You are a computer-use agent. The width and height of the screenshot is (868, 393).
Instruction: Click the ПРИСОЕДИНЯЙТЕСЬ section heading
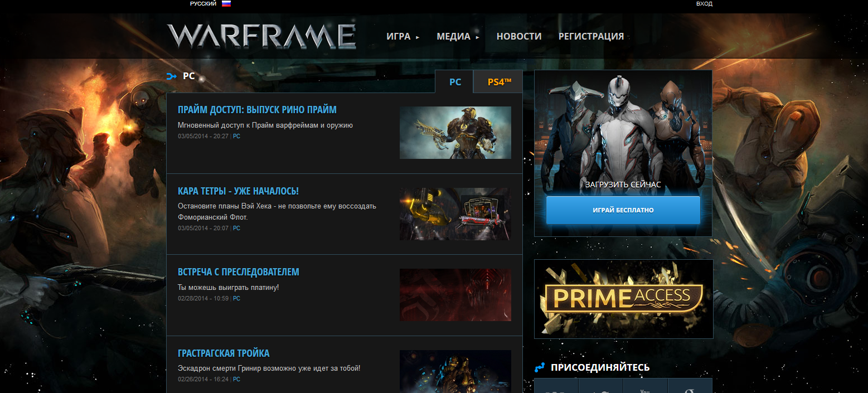click(x=600, y=367)
